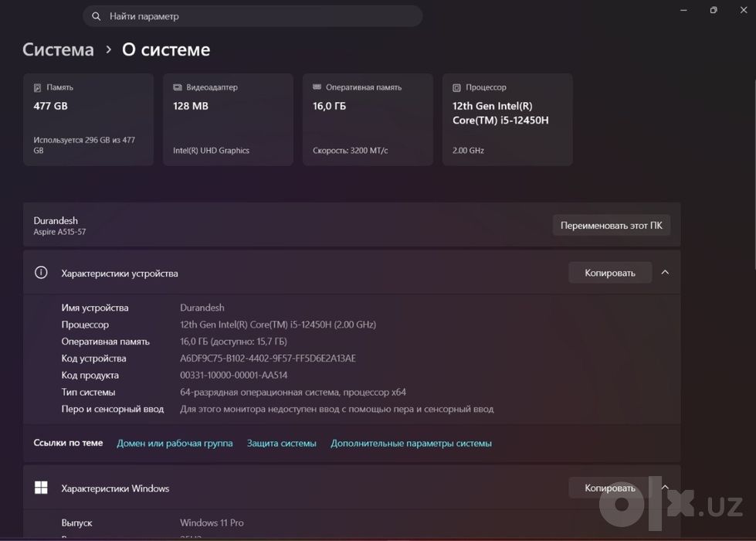This screenshot has width=756, height=541.
Task: Click the vertical scrollbar thumb
Action: tap(754, 174)
